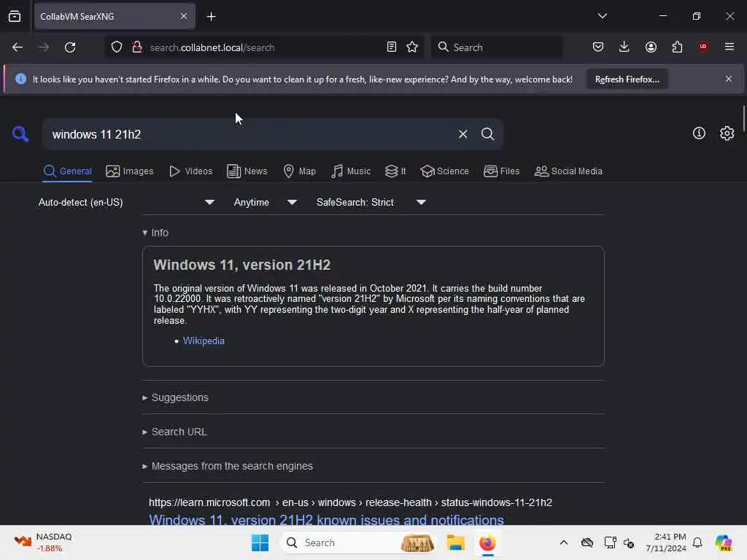Close the CollabVM SearXNG tab

[183, 16]
